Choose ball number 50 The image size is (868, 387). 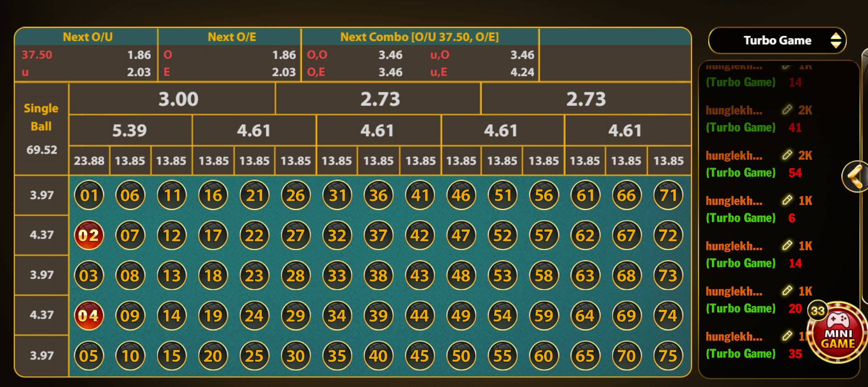[x=461, y=356]
